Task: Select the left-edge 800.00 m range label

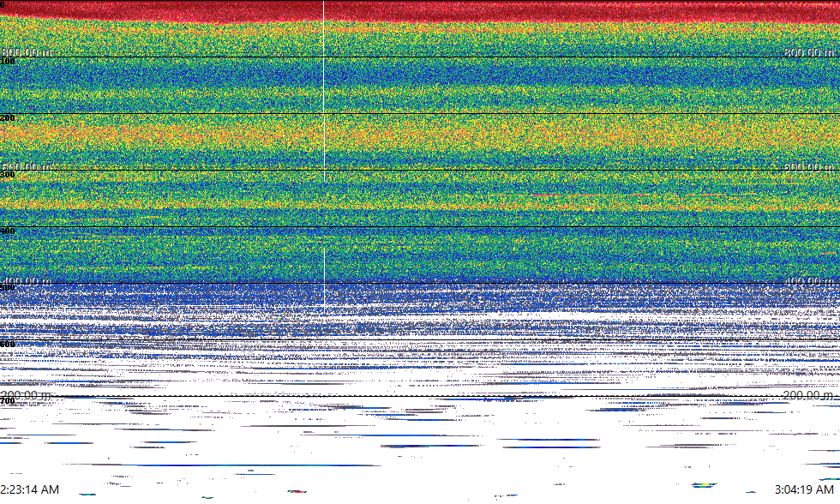Action: click(x=27, y=52)
